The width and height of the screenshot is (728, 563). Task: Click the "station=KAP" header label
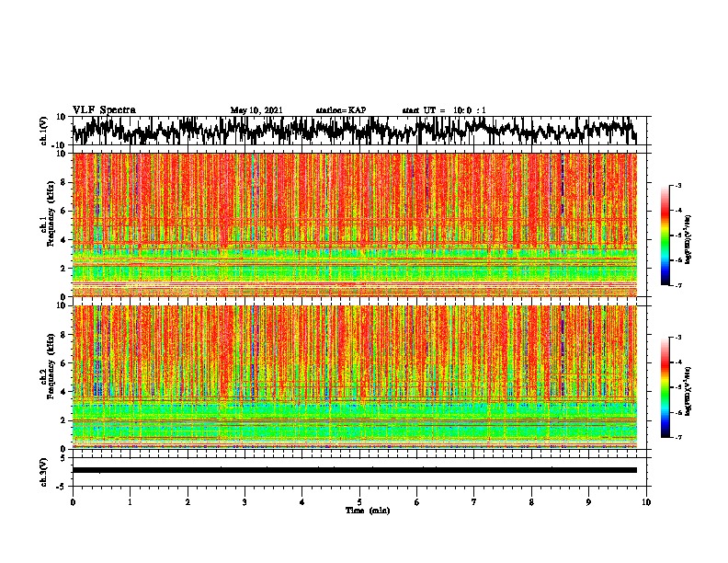(341, 110)
